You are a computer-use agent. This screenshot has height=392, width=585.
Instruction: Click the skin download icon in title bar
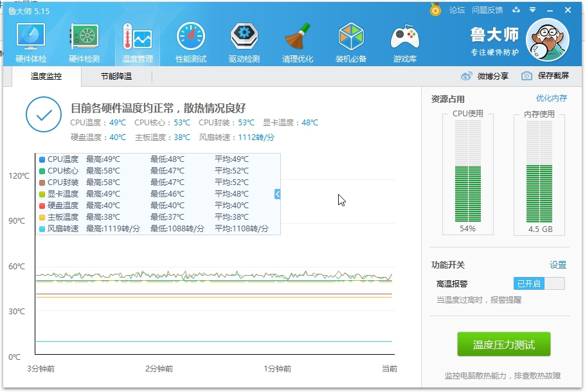(516, 10)
